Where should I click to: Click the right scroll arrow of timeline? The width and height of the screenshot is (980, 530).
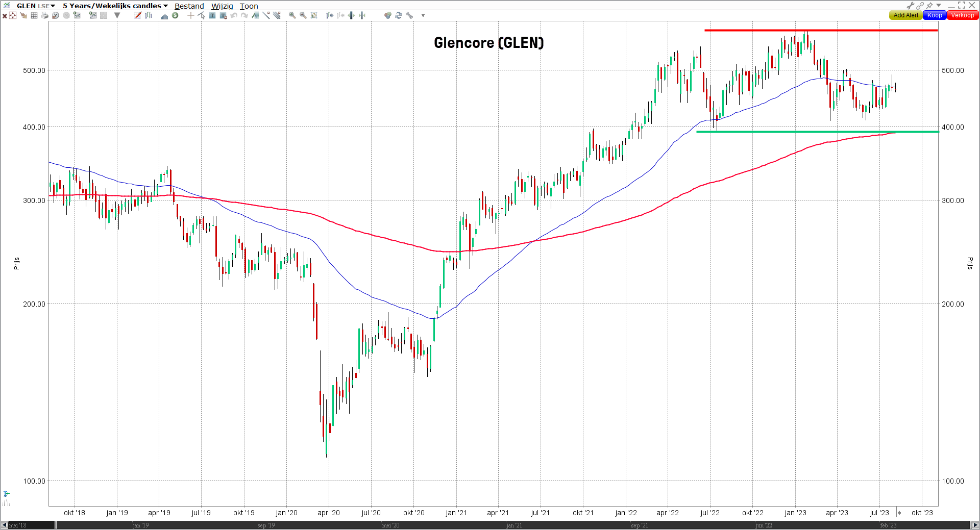pos(975,525)
